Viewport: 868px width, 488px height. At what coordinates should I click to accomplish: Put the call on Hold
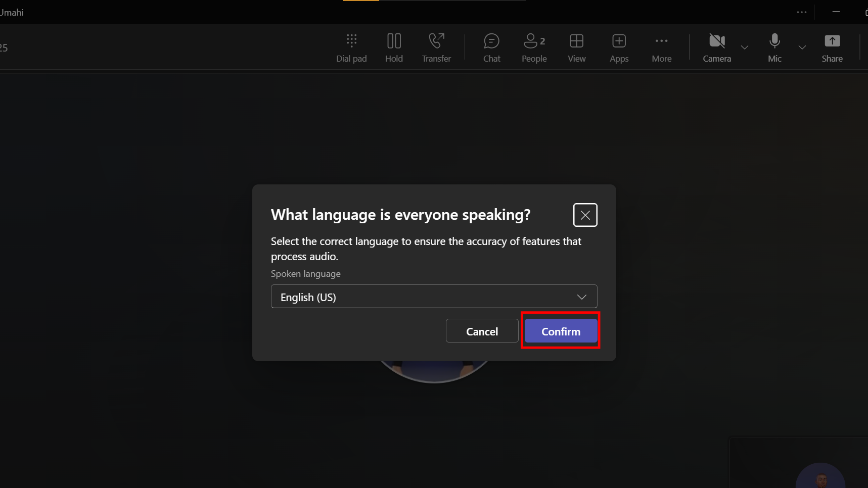click(x=394, y=47)
